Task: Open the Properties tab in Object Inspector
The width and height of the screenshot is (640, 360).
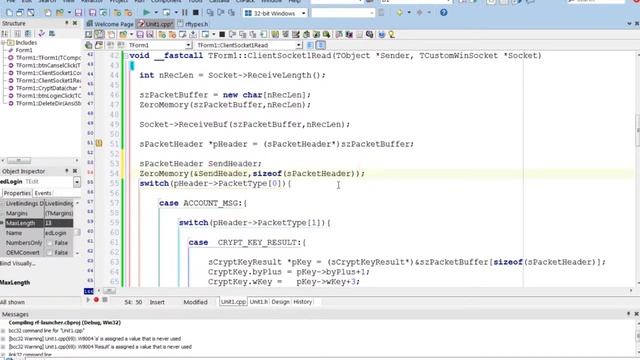Action: pyautogui.click(x=17, y=193)
